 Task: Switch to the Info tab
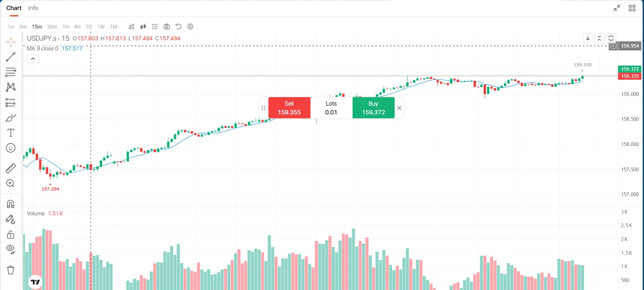pyautogui.click(x=33, y=8)
